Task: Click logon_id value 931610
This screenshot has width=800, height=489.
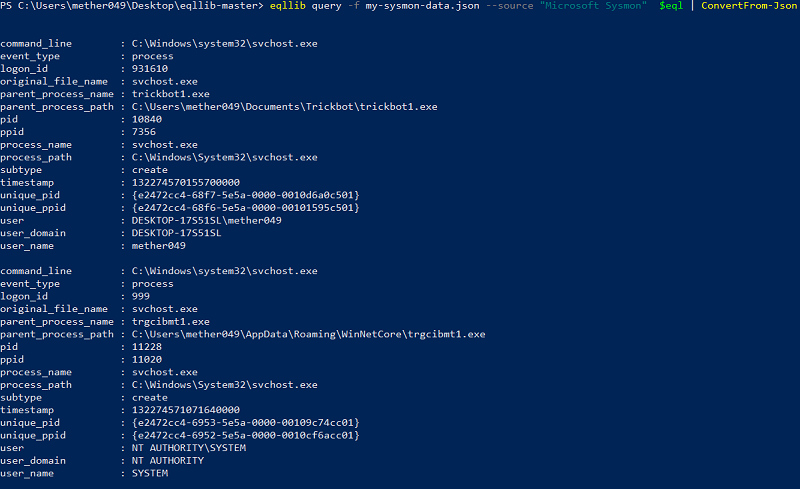Action: pyautogui.click(x=149, y=68)
